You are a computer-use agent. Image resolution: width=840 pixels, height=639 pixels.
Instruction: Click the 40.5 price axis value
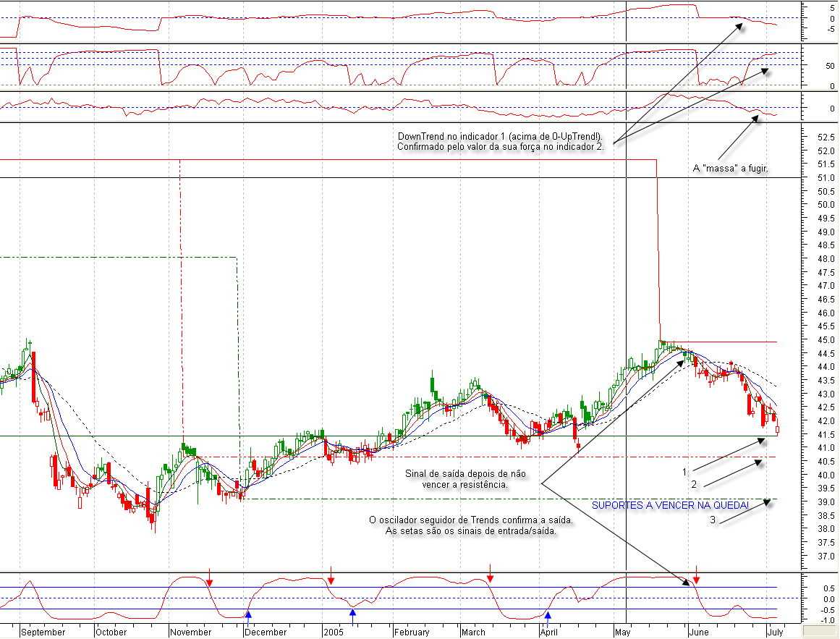tap(826, 461)
